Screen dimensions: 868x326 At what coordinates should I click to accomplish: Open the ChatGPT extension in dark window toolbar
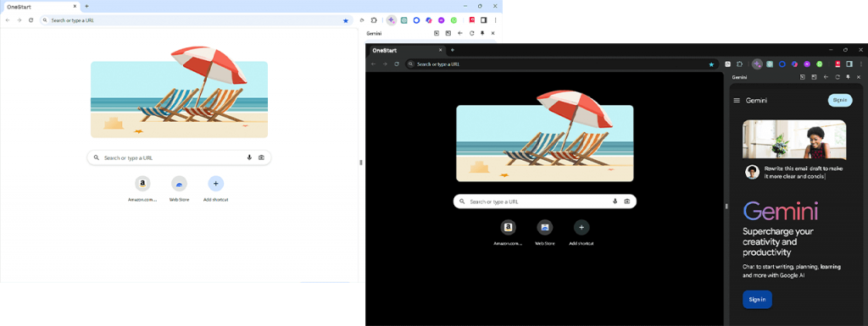tap(770, 64)
